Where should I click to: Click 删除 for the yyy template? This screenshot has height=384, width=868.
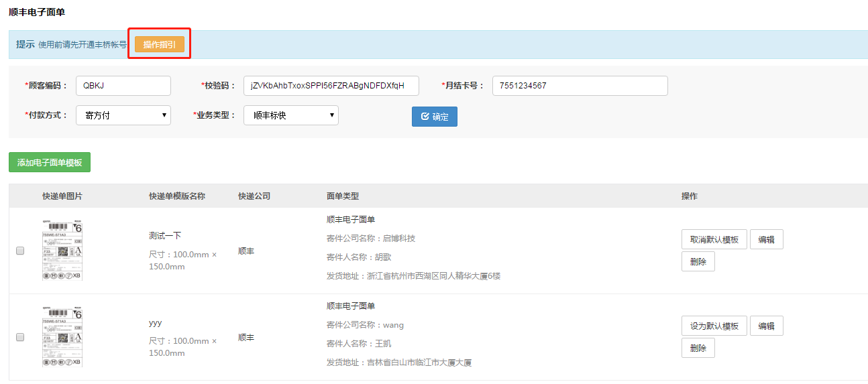point(698,348)
